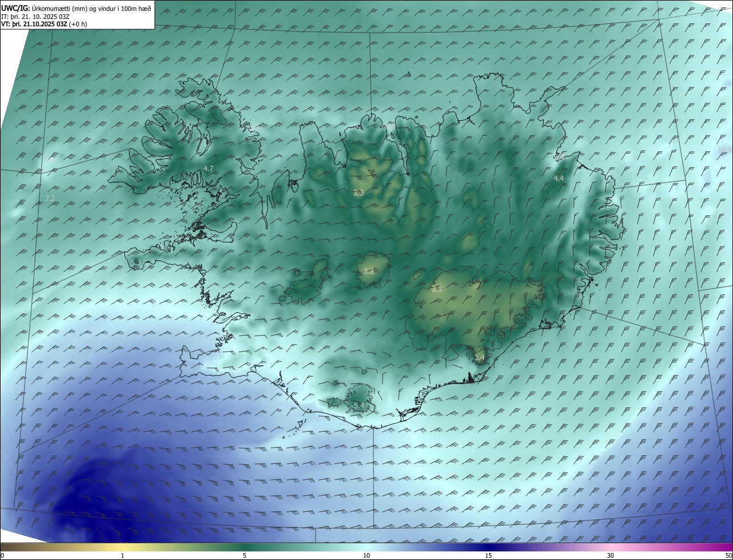Click the precipitable water color scale bar
This screenshot has width=733, height=560.
(366, 547)
